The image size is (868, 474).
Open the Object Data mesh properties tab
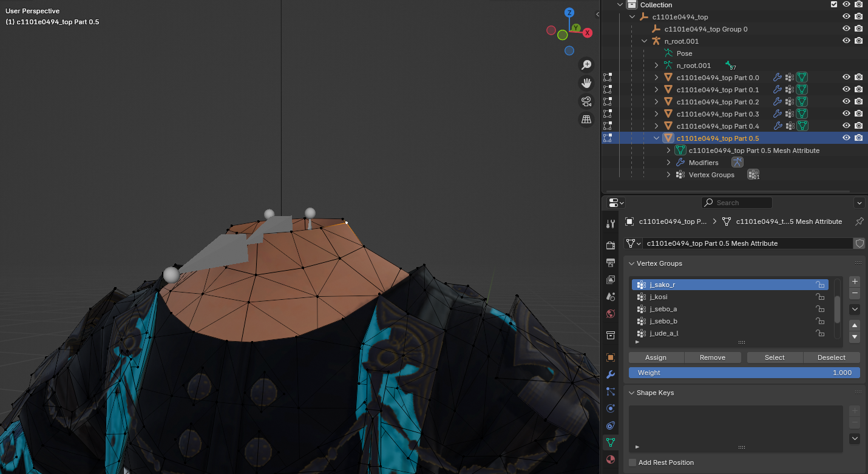pos(611,442)
